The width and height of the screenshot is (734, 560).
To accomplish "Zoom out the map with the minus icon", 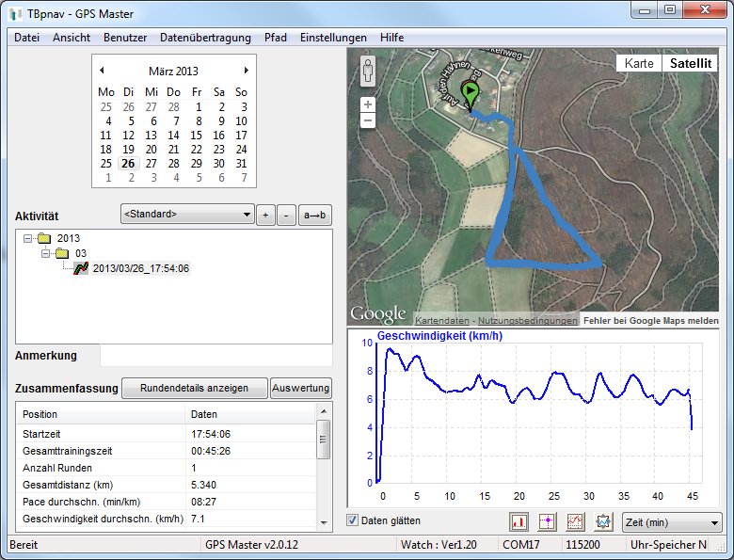I will tap(368, 120).
